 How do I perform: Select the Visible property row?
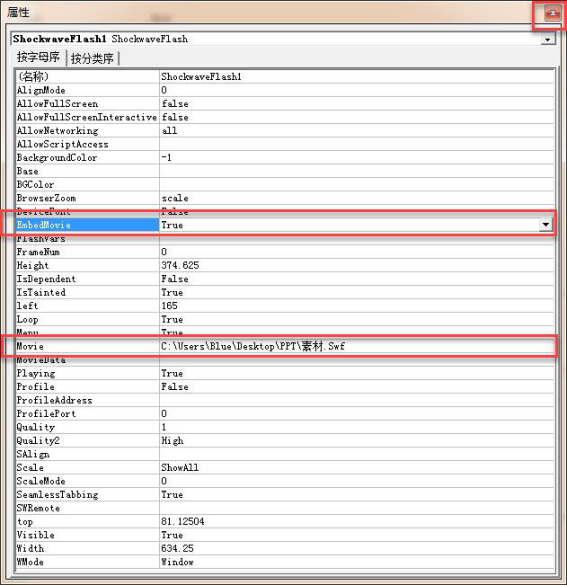285,535
